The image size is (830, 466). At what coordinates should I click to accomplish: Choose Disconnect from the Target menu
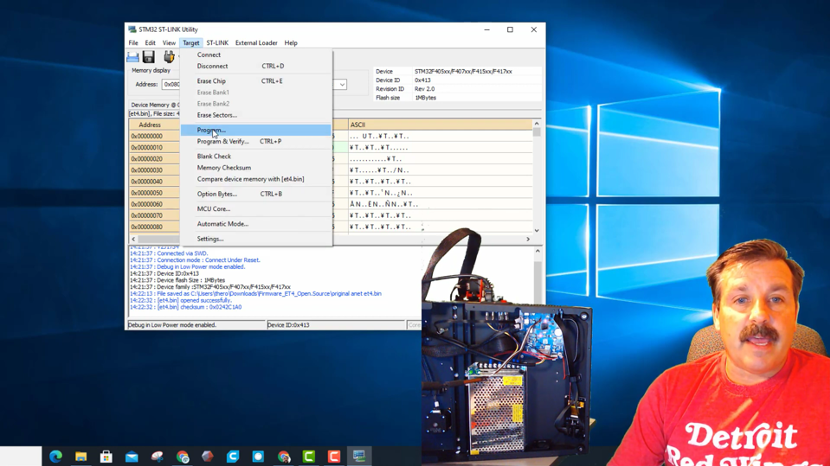tap(256, 66)
